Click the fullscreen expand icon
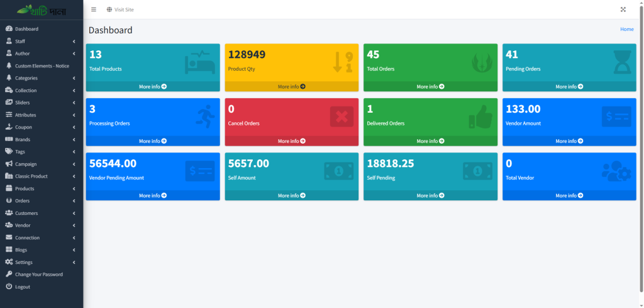Image resolution: width=644 pixels, height=308 pixels. [x=623, y=9]
